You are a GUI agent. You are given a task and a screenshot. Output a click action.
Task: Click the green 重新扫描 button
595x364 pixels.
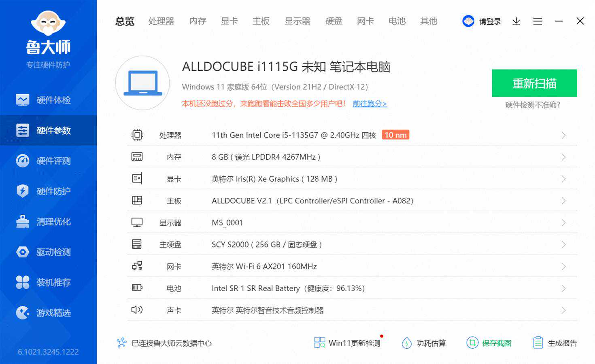coord(534,83)
